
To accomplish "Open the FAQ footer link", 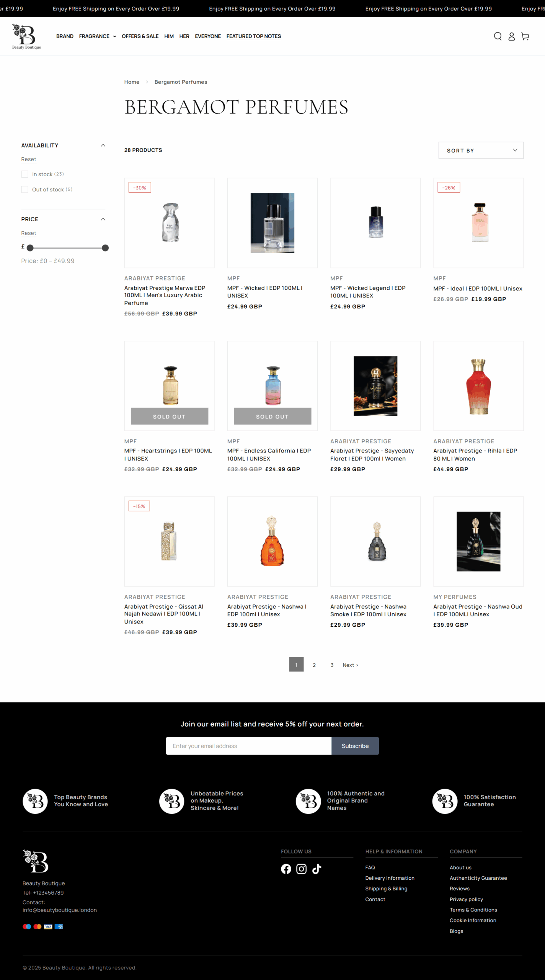I will 370,867.
